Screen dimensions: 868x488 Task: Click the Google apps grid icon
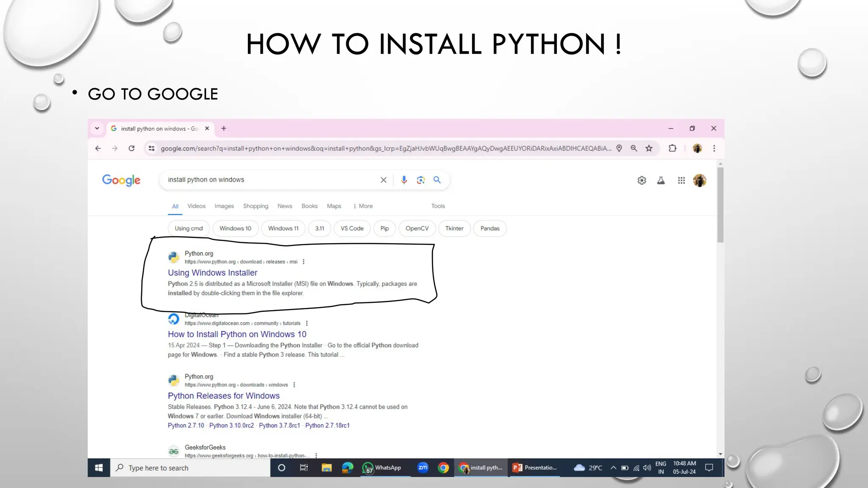[681, 180]
